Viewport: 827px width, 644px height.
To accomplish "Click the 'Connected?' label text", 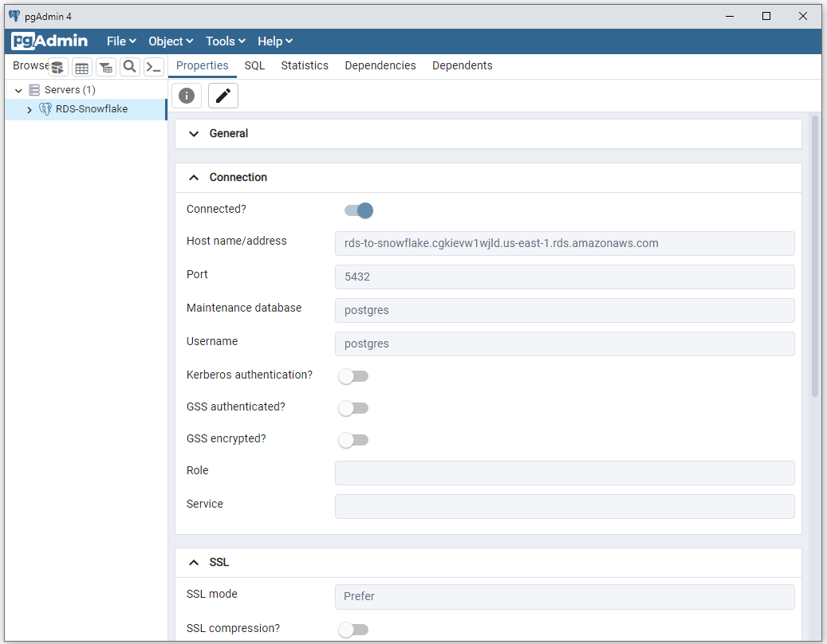I will click(x=216, y=210).
